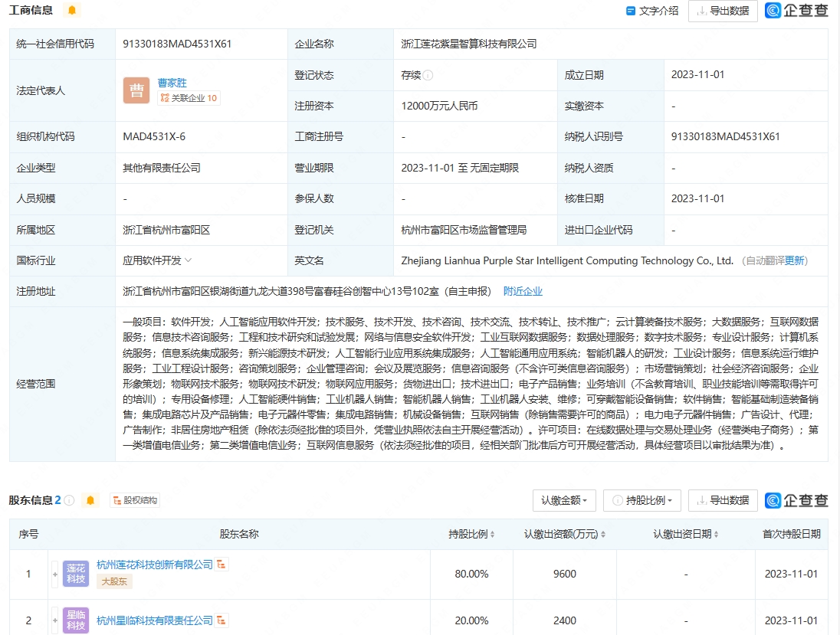Image resolution: width=840 pixels, height=635 pixels.
Task: Click 星临科技 shareholder logo thumbnail
Action: [76, 620]
